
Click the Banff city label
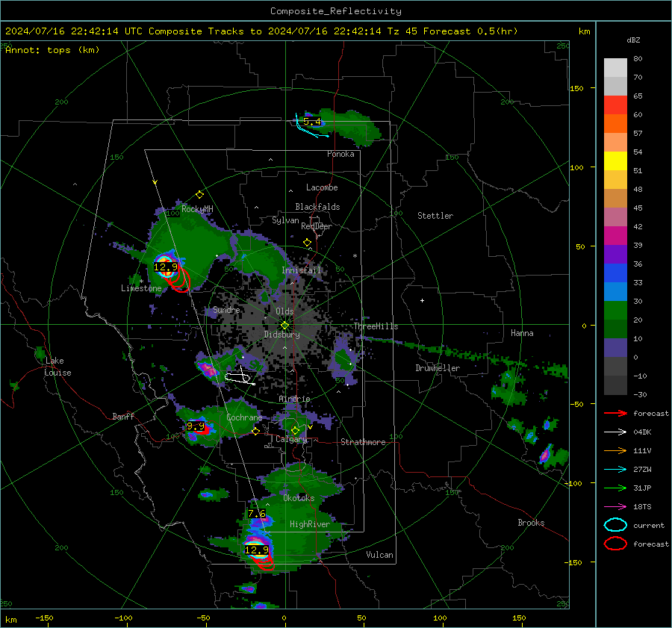click(x=123, y=416)
